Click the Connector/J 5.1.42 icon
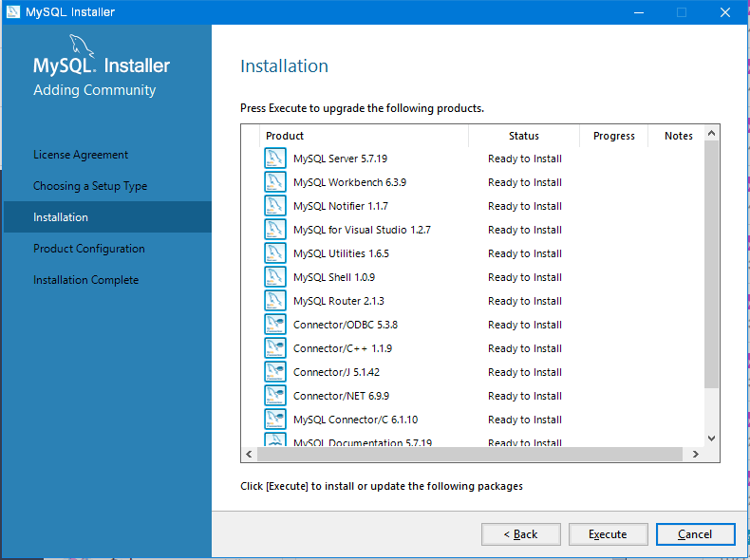750x560 pixels. pos(275,372)
